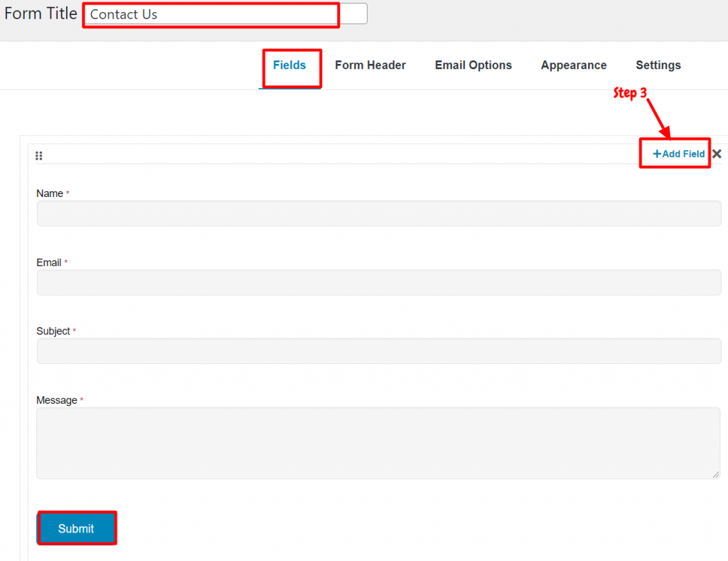Click the X icon beside Add Field
The height and width of the screenshot is (561, 728).
pos(717,154)
